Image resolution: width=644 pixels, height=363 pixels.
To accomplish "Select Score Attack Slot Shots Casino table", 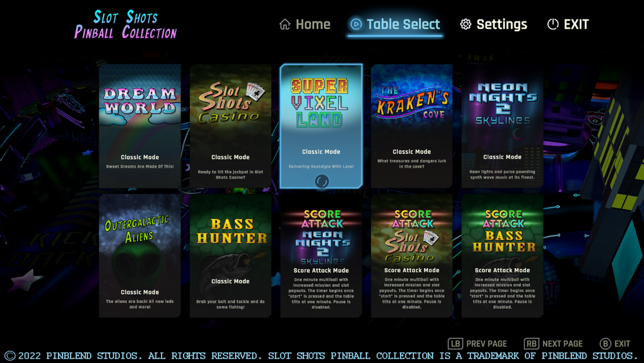I will pos(412,256).
